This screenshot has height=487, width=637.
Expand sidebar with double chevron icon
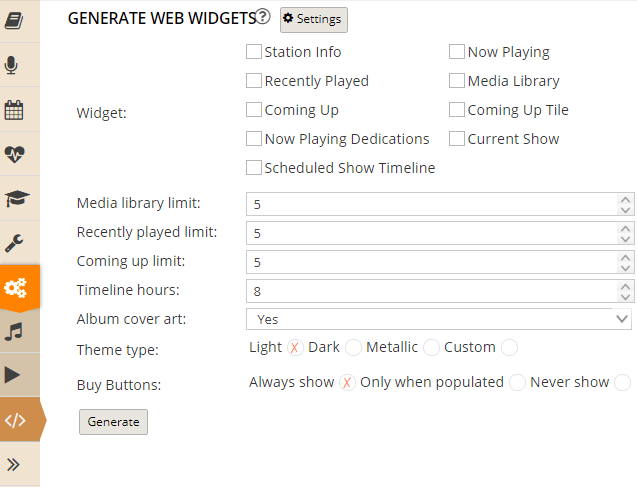[13, 464]
